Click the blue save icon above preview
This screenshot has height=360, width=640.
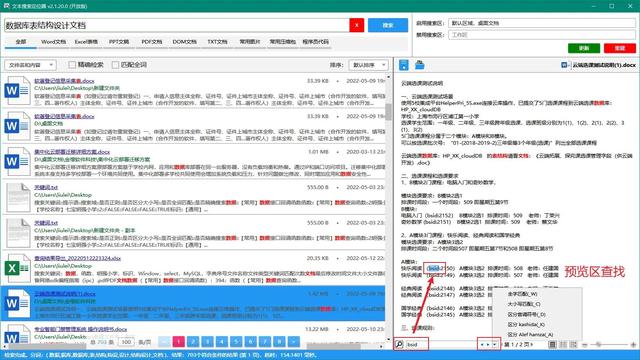click(x=404, y=64)
